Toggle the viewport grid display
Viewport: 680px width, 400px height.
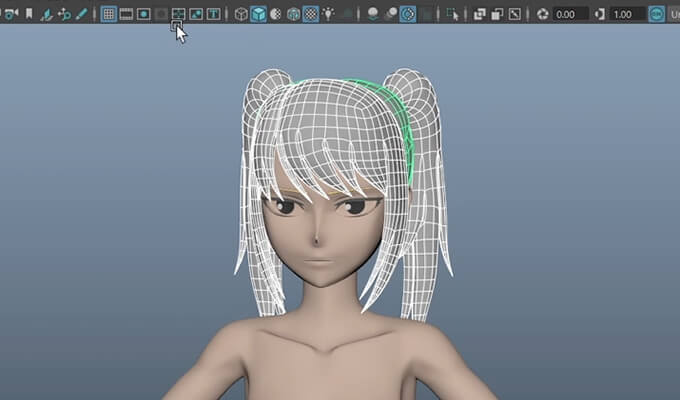[109, 14]
